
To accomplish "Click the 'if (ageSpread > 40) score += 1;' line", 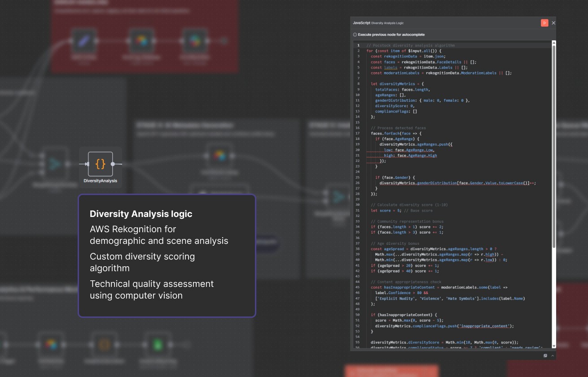I will coord(405,271).
